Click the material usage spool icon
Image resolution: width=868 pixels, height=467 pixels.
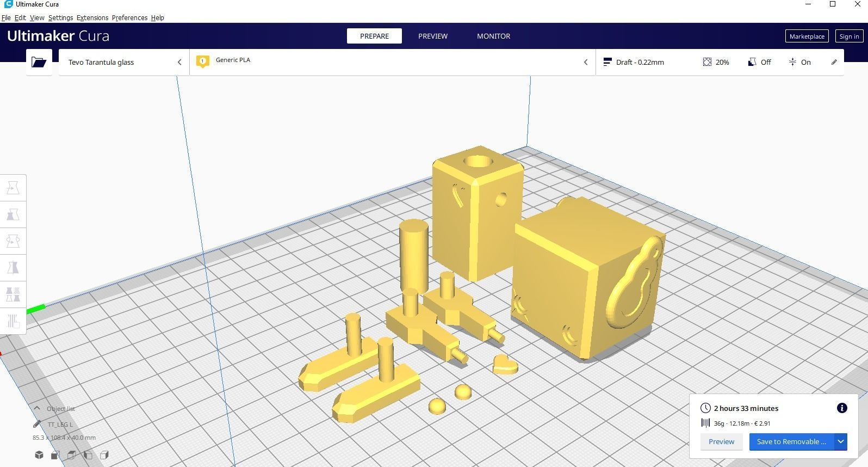[705, 423]
